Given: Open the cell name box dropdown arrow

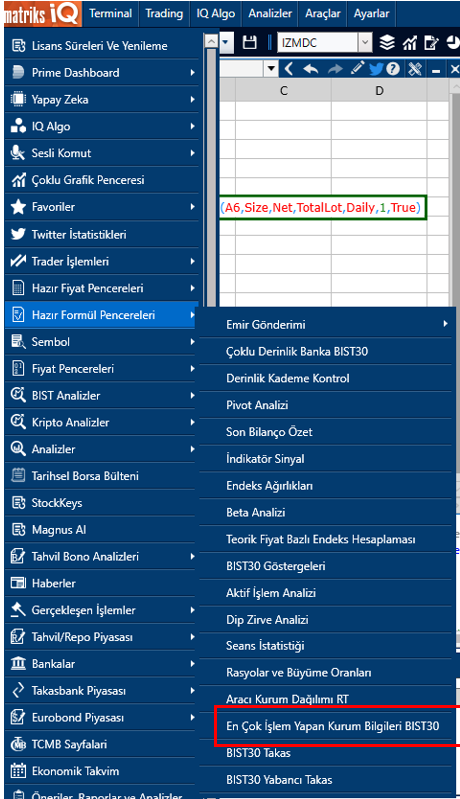Looking at the screenshot, I should tap(271, 68).
